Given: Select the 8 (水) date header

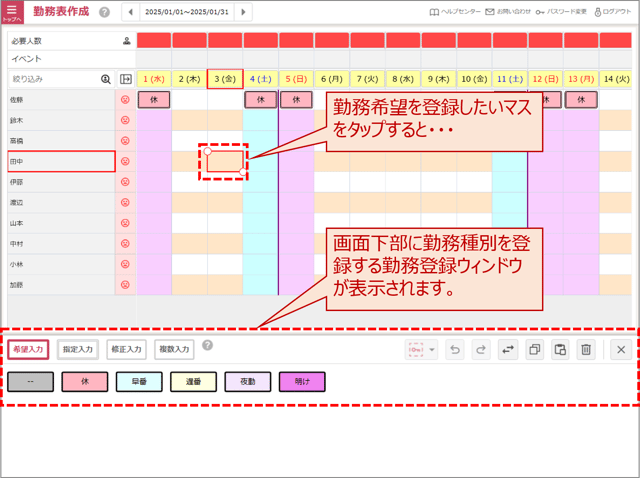Looking at the screenshot, I should (403, 79).
